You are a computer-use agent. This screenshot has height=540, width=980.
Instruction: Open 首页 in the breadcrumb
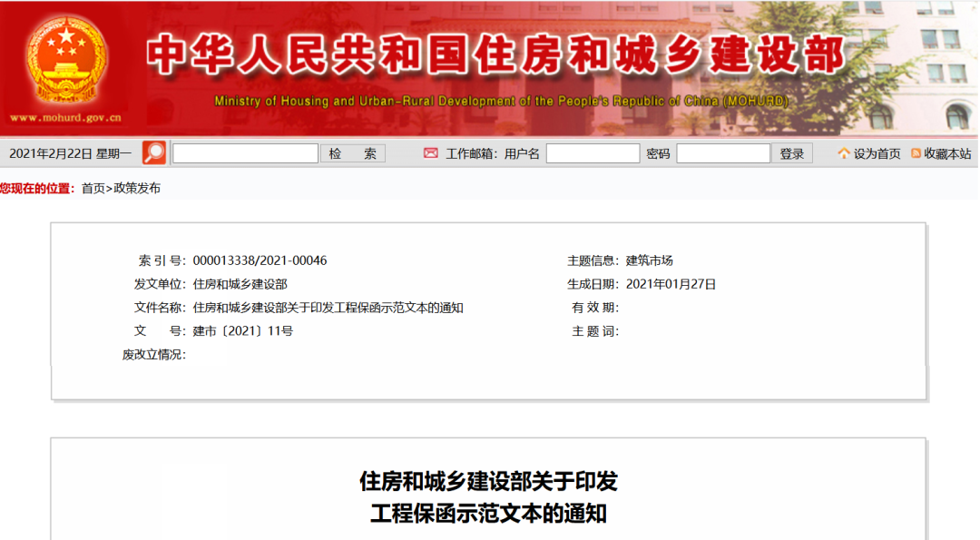point(93,188)
